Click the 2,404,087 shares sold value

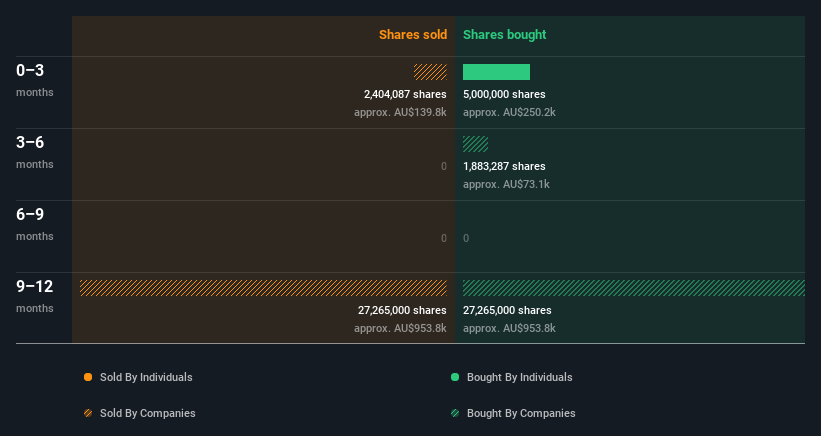pyautogui.click(x=405, y=94)
